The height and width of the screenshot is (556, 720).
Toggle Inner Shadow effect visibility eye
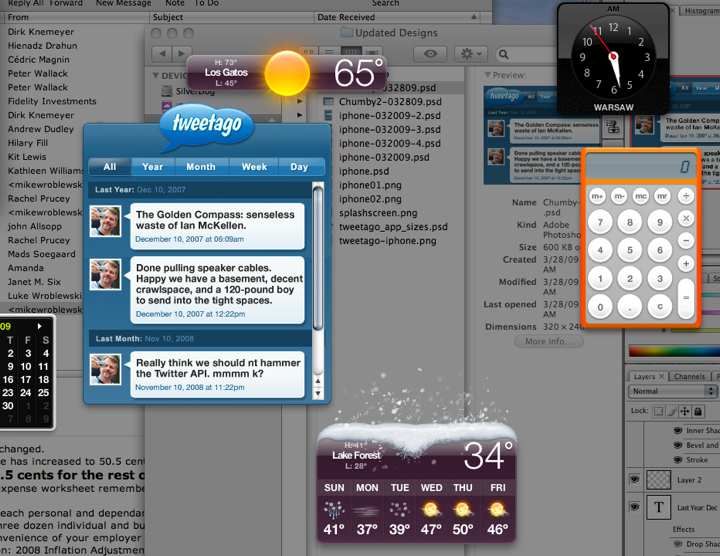pos(678,430)
